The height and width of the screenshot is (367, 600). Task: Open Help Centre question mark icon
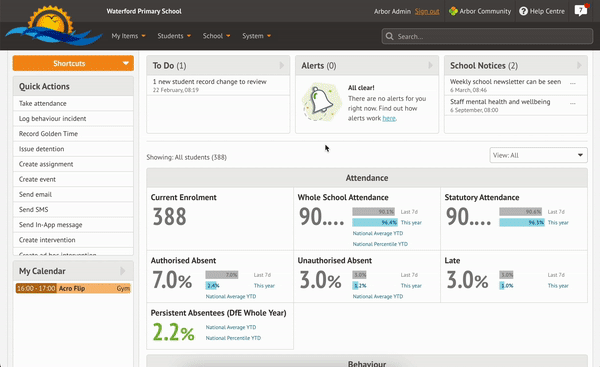point(523,11)
